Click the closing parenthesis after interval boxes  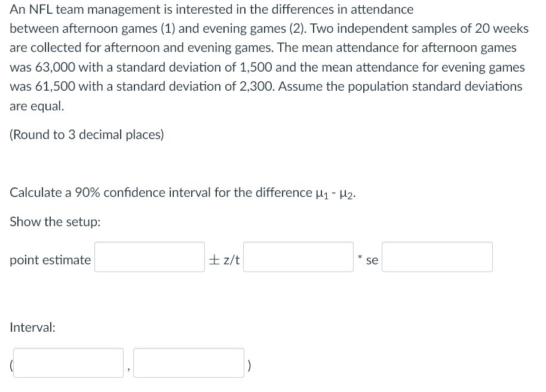click(249, 365)
